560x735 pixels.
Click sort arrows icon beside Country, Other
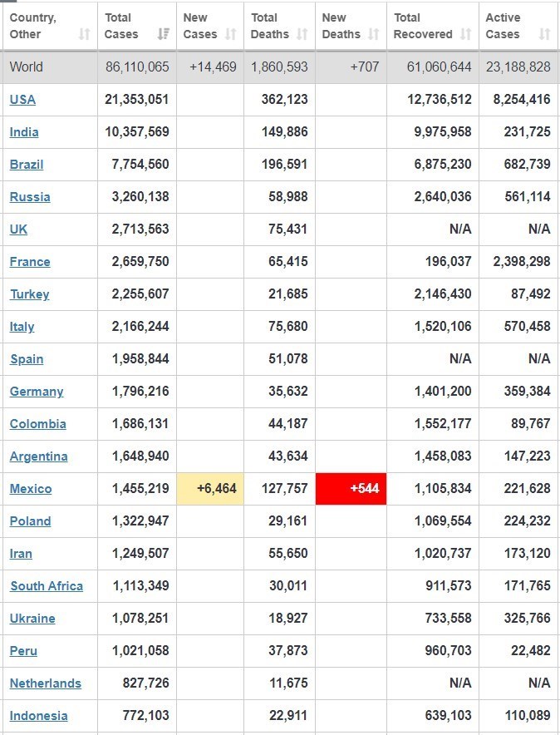click(x=84, y=34)
